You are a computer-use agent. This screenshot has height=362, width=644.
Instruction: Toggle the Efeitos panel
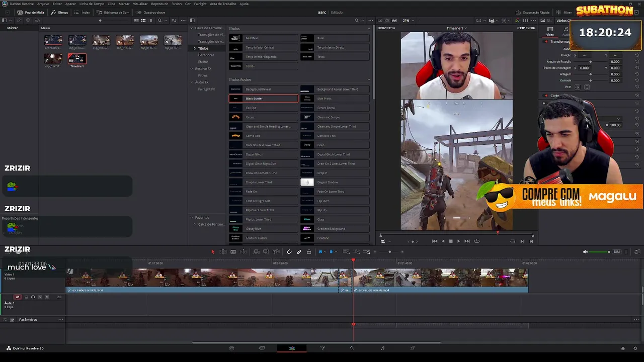(59, 13)
